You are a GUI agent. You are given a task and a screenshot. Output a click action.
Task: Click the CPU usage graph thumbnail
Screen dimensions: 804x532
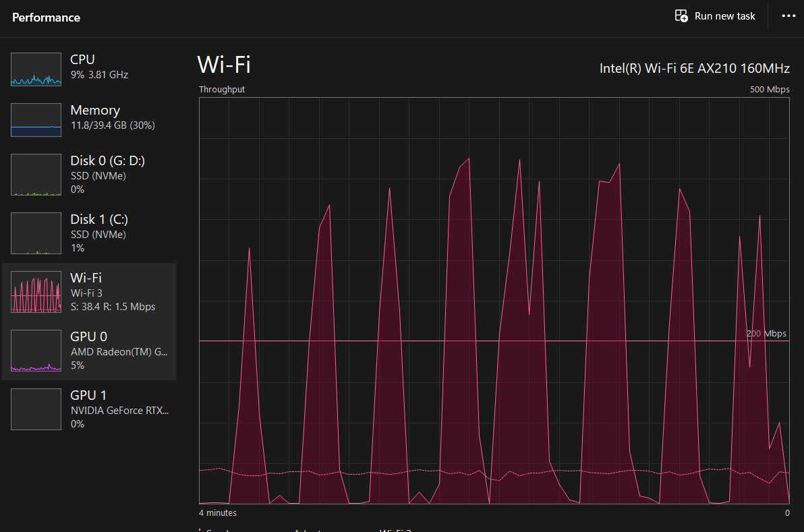pyautogui.click(x=36, y=69)
